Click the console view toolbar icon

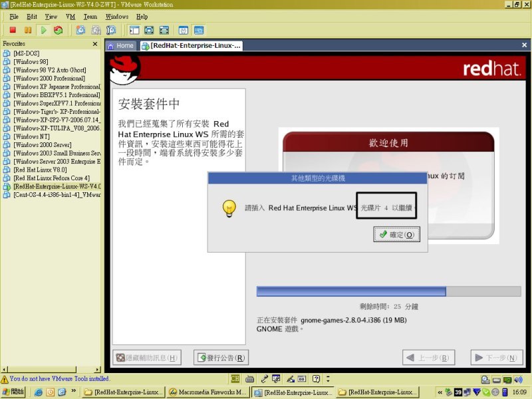(x=199, y=30)
